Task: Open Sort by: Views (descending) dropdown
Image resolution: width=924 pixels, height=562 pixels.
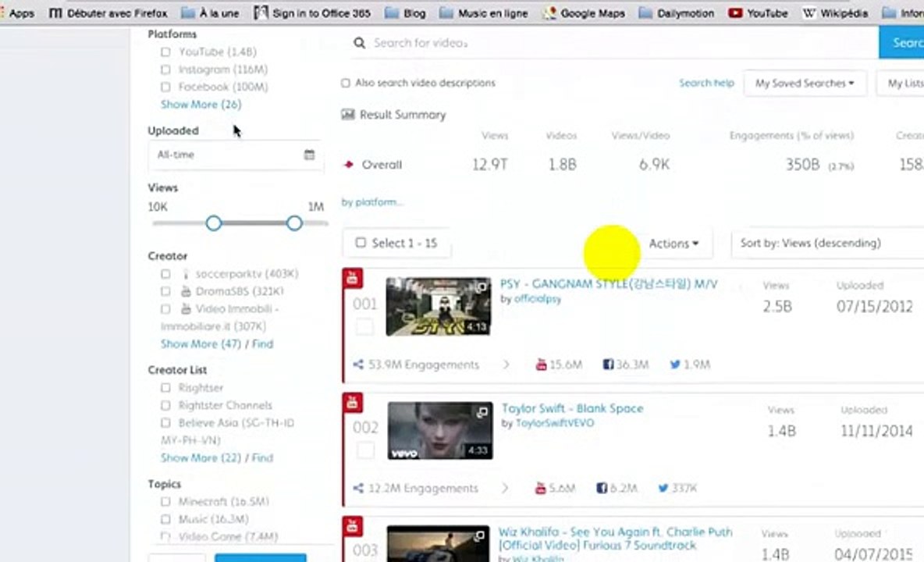Action: point(827,244)
